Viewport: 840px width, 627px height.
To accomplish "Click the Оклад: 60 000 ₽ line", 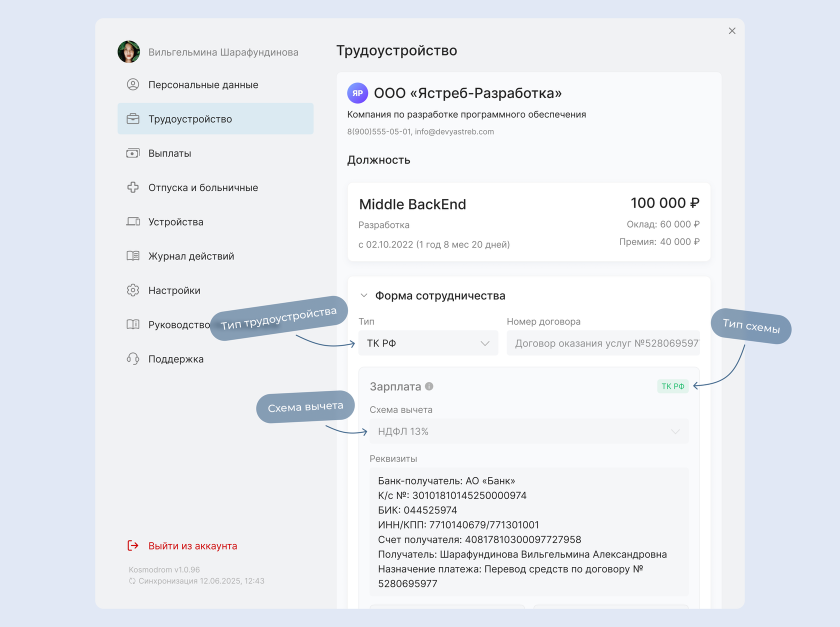I will click(663, 224).
